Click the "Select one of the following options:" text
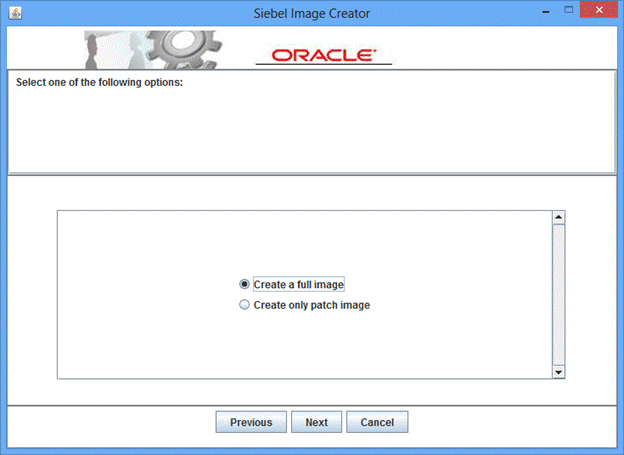The image size is (624, 455). pos(99,82)
